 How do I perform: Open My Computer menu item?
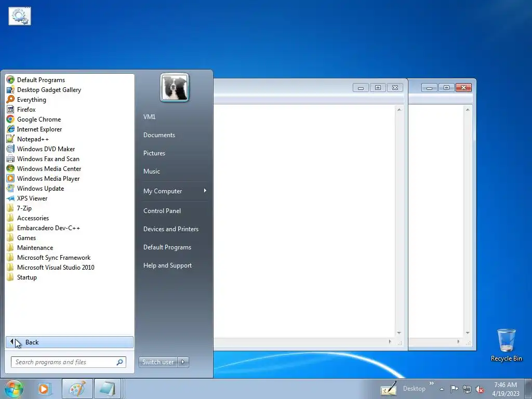[x=174, y=191]
